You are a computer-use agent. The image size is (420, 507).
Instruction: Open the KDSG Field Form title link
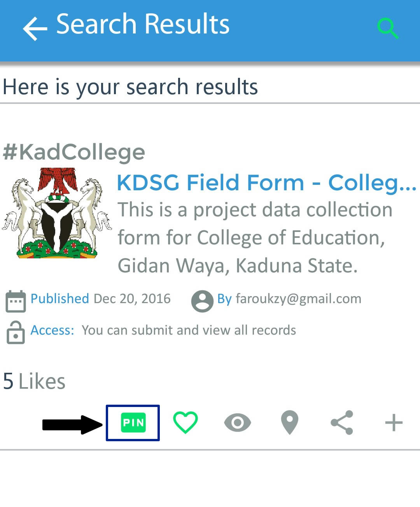click(x=267, y=182)
